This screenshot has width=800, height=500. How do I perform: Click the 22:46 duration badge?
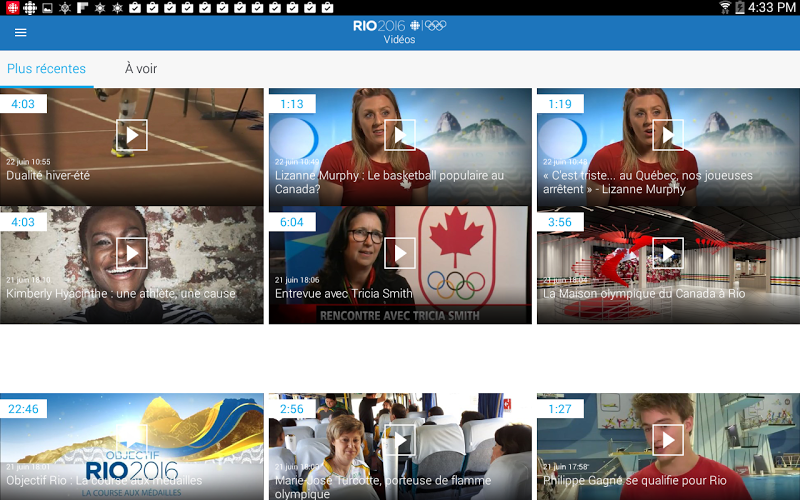23,409
